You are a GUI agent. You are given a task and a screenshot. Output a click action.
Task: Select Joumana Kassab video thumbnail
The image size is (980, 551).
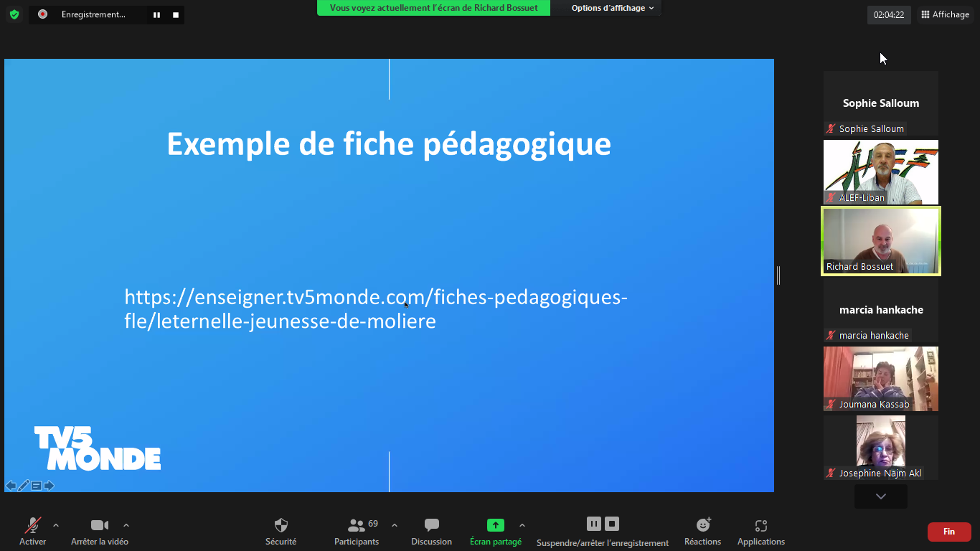tap(881, 379)
